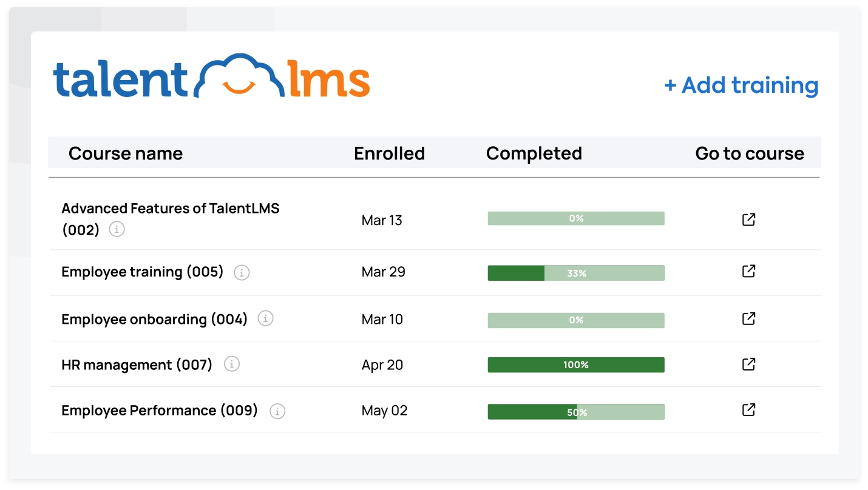
Task: Click the TalentLMS cloud logo
Action: point(212,76)
